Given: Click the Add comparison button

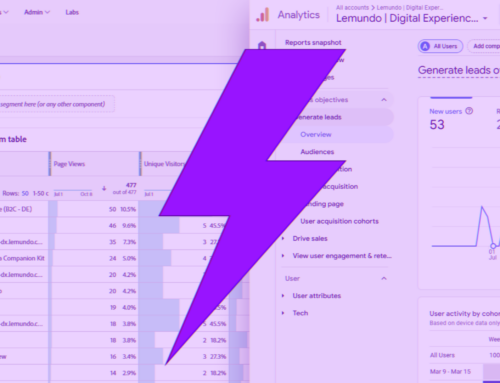Looking at the screenshot, I should pyautogui.click(x=484, y=46).
